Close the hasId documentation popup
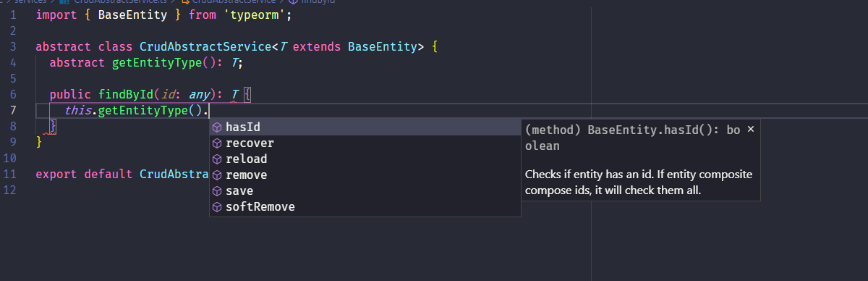The width and height of the screenshot is (868, 281). [750, 129]
